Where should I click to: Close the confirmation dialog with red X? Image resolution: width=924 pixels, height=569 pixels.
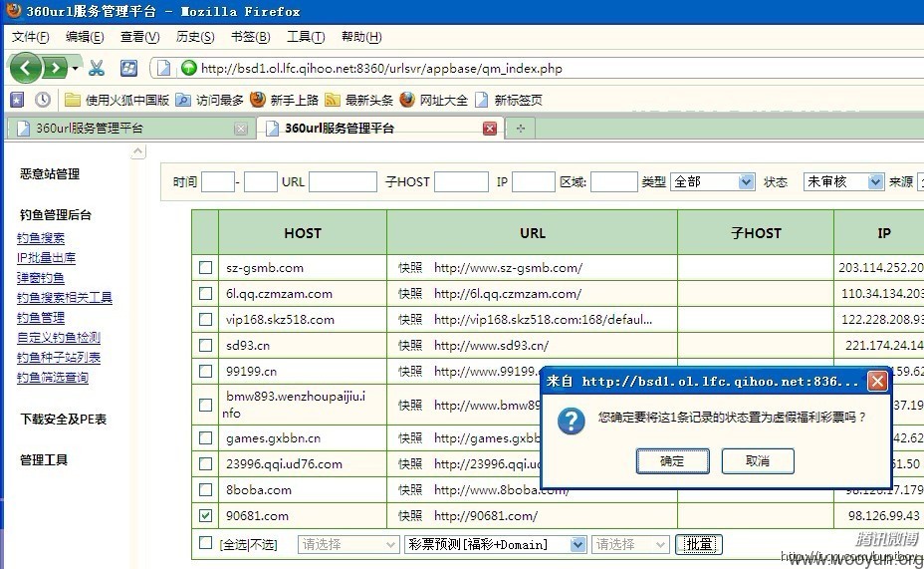(877, 382)
